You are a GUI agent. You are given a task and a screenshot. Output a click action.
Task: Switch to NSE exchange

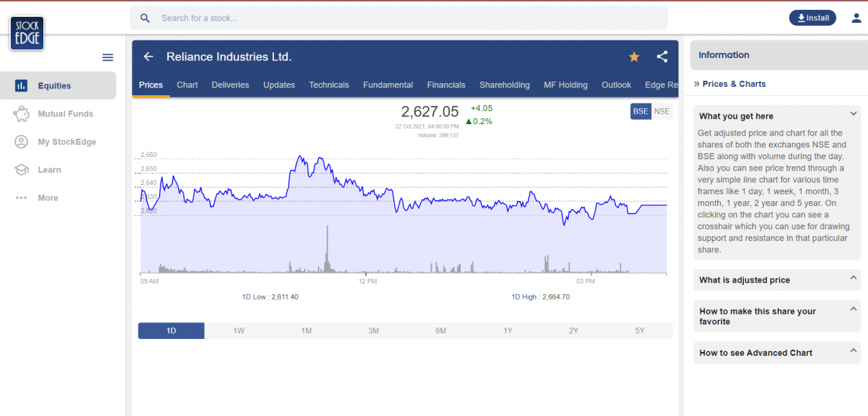[662, 111]
